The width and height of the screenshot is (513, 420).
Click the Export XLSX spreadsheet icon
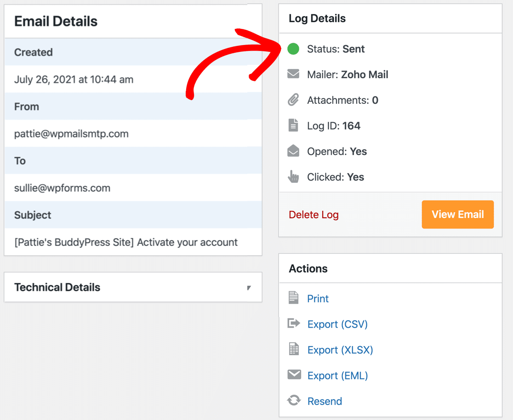pos(295,350)
